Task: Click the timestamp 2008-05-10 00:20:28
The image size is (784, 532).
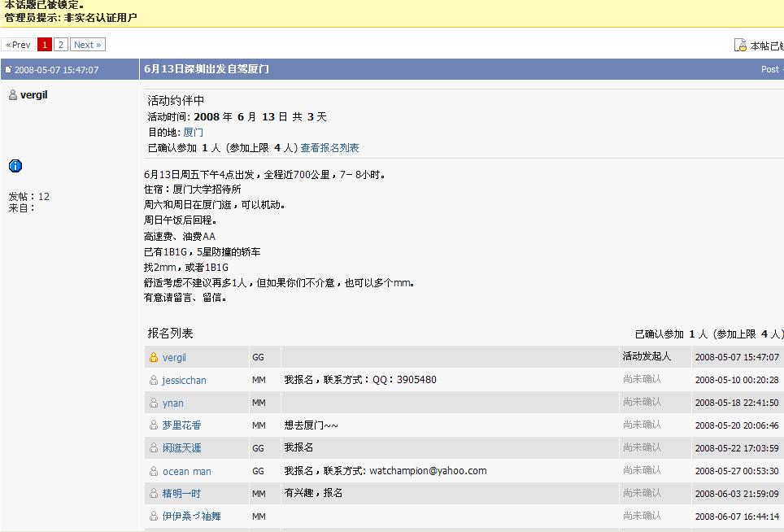Action: click(x=737, y=380)
